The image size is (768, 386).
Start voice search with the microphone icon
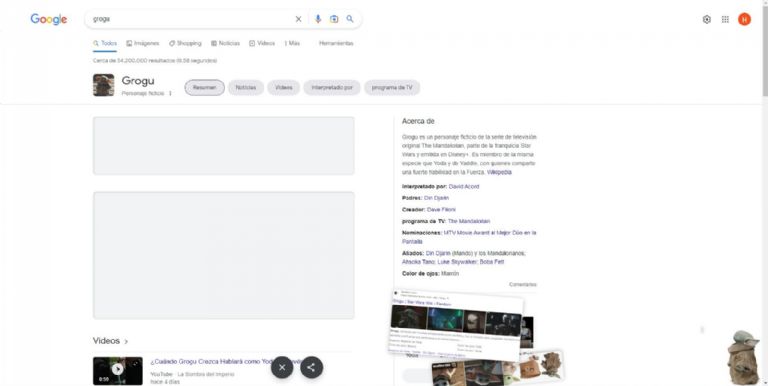(318, 19)
